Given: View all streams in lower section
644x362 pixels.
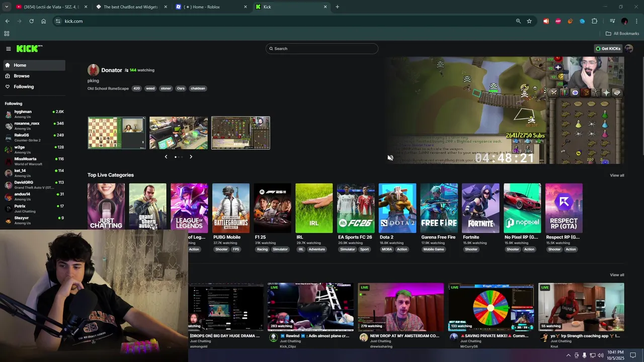Looking at the screenshot, I should [x=617, y=275].
